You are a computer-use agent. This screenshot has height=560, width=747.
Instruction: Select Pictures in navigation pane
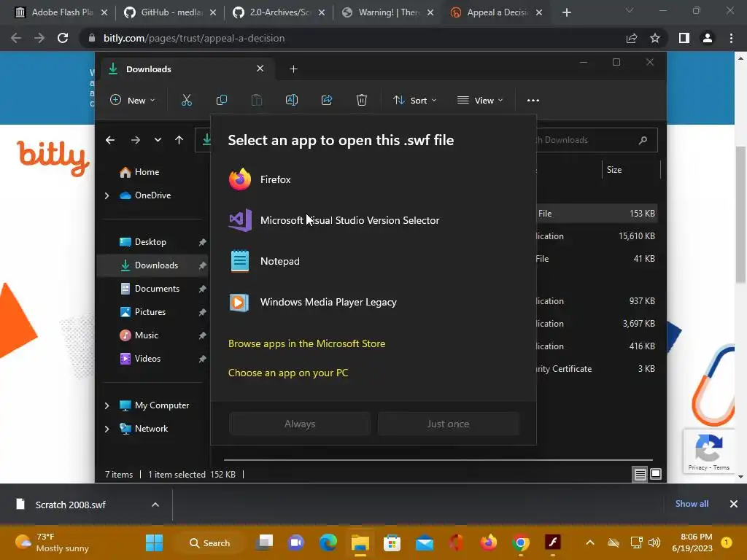[x=150, y=312]
